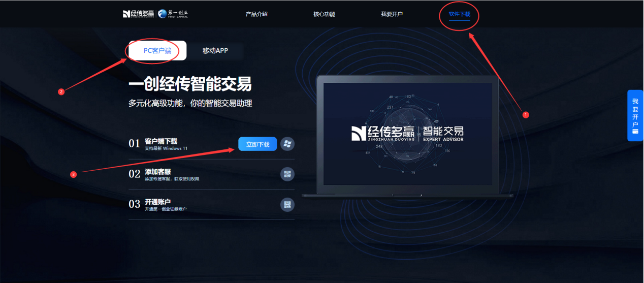Click the 经传多赢 logo in header
Image resolution: width=644 pixels, height=283 pixels.
pos(138,14)
